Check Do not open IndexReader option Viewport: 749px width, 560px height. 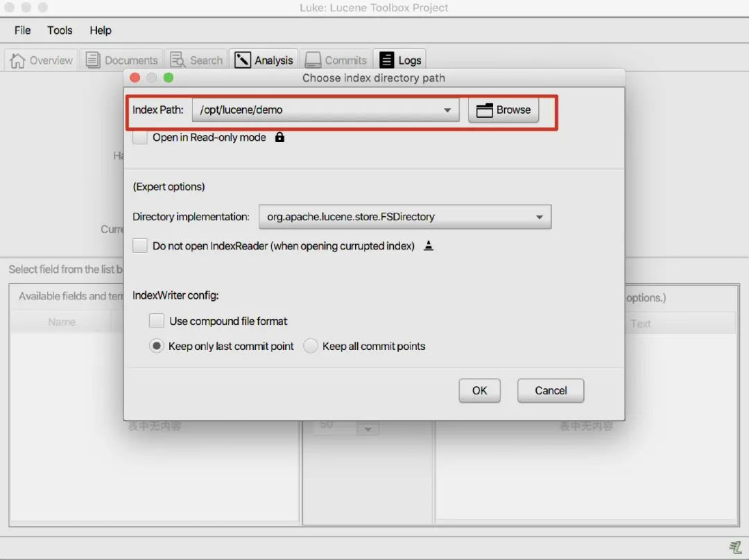pyautogui.click(x=140, y=246)
